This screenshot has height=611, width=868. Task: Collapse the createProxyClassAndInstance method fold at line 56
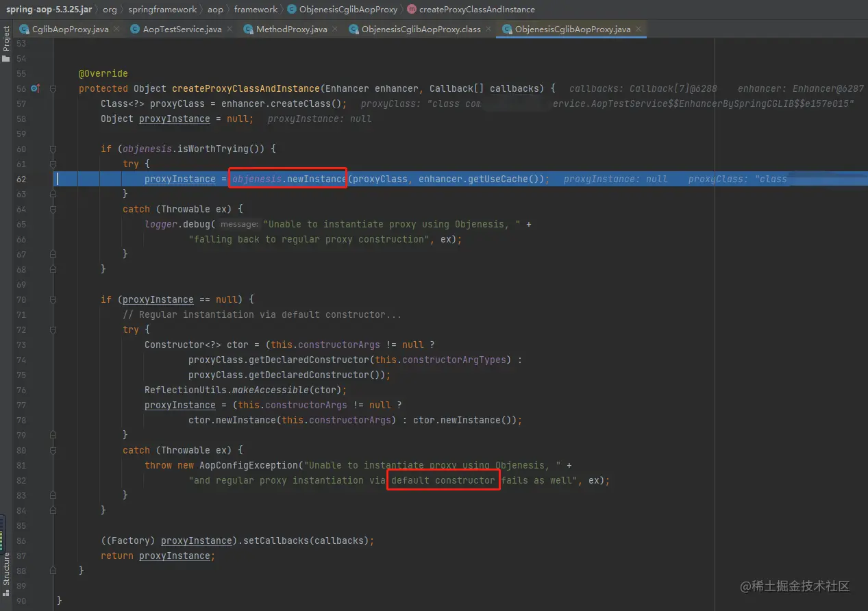[53, 88]
